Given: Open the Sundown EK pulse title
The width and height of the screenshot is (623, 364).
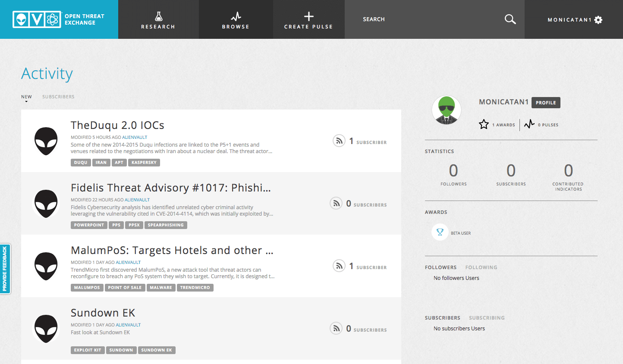Looking at the screenshot, I should [x=103, y=313].
